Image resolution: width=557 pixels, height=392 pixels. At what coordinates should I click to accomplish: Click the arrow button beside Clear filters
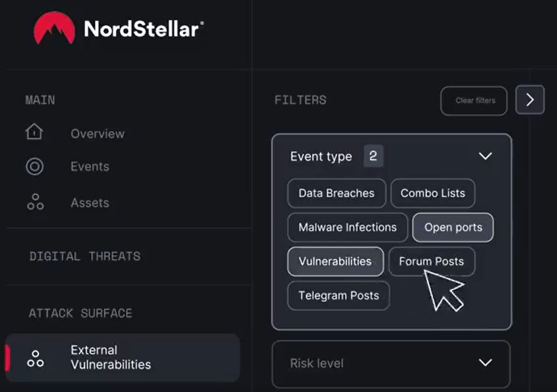coord(529,100)
